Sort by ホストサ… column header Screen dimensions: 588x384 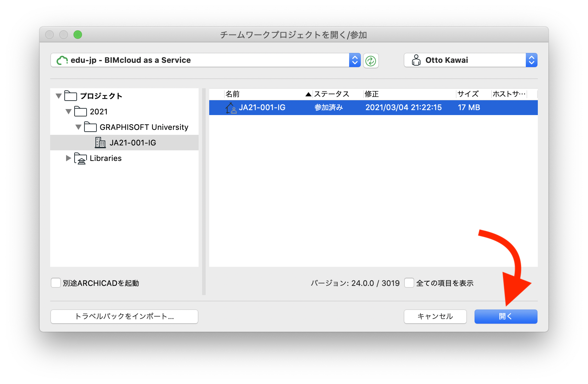point(509,94)
